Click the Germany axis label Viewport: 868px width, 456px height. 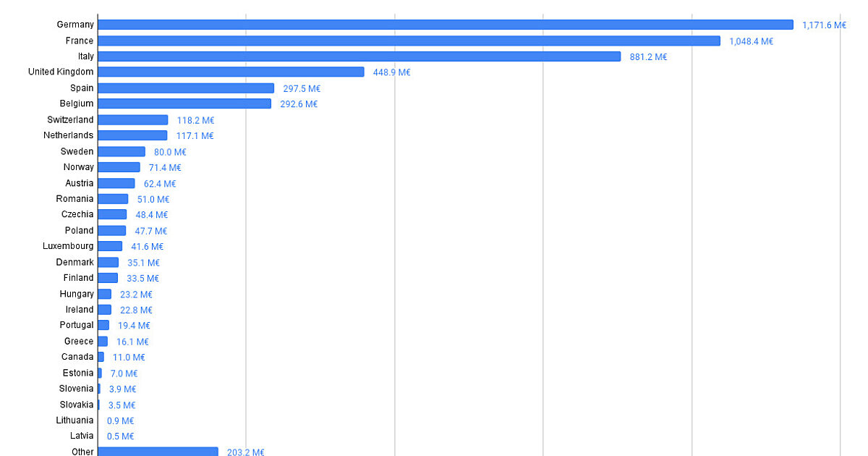coord(75,24)
